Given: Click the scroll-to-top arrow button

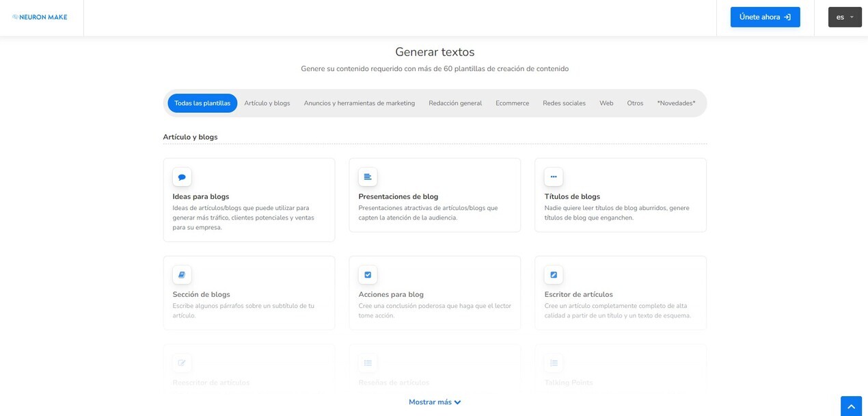Looking at the screenshot, I should [851, 406].
